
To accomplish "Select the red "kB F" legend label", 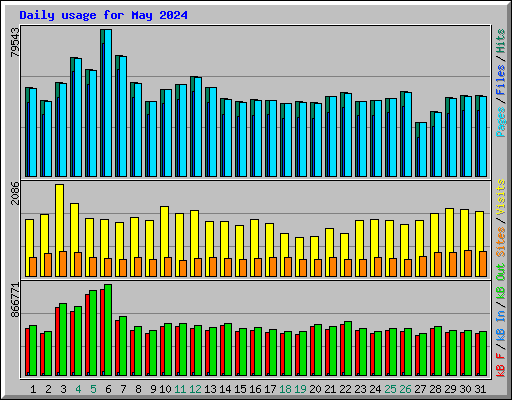I will [x=500, y=364].
